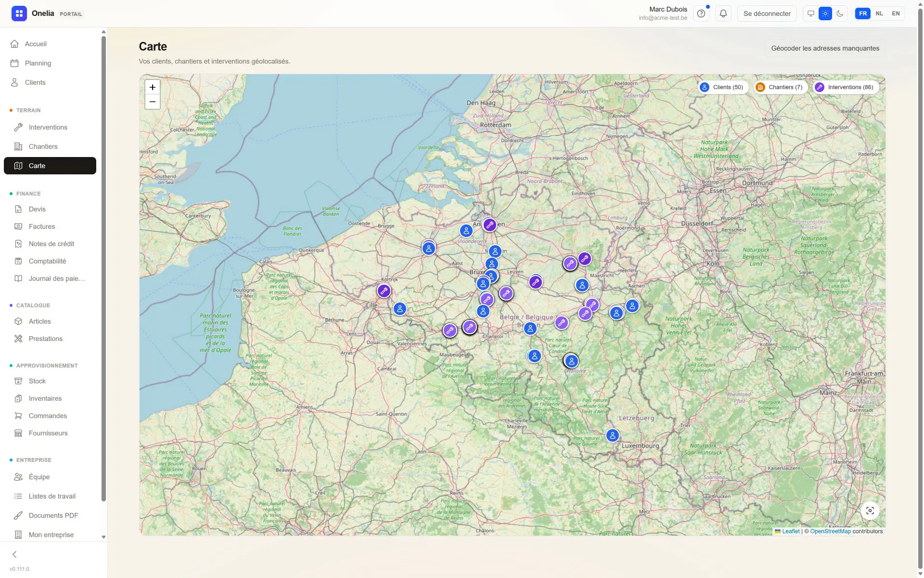Switch language to EN
This screenshot has height=578, width=924.
(x=896, y=13)
